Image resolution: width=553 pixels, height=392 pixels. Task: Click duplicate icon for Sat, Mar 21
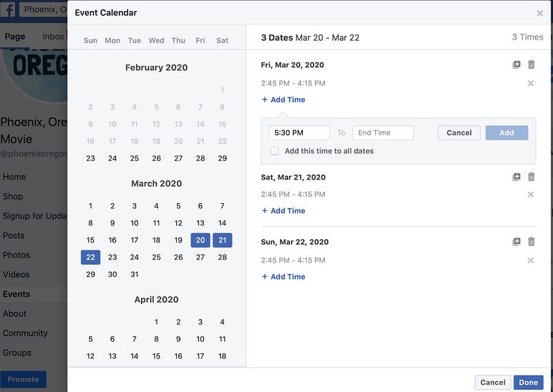[x=516, y=177]
